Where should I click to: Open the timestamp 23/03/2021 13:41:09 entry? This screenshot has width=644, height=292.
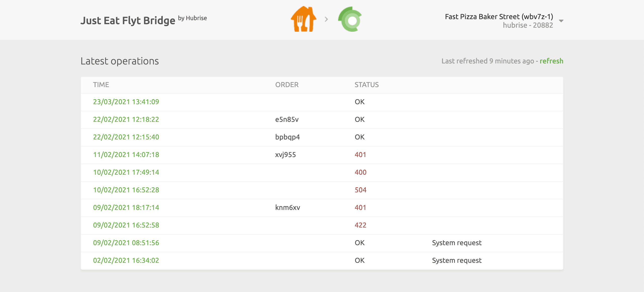pyautogui.click(x=126, y=102)
